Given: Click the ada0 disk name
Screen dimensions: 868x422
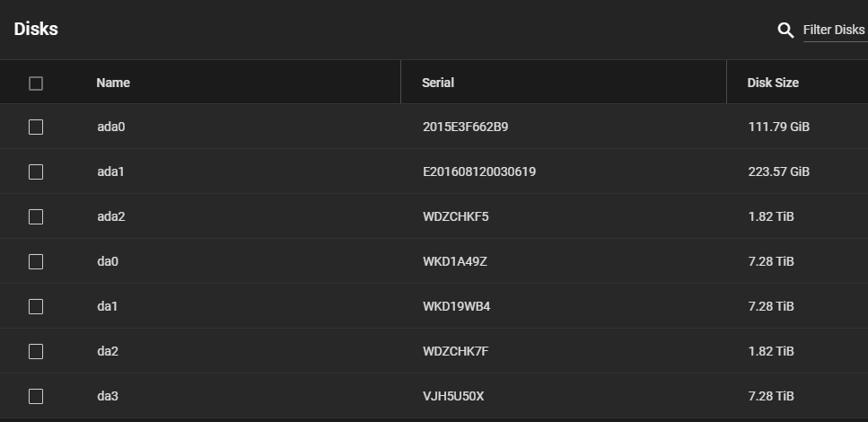Looking at the screenshot, I should (111, 127).
